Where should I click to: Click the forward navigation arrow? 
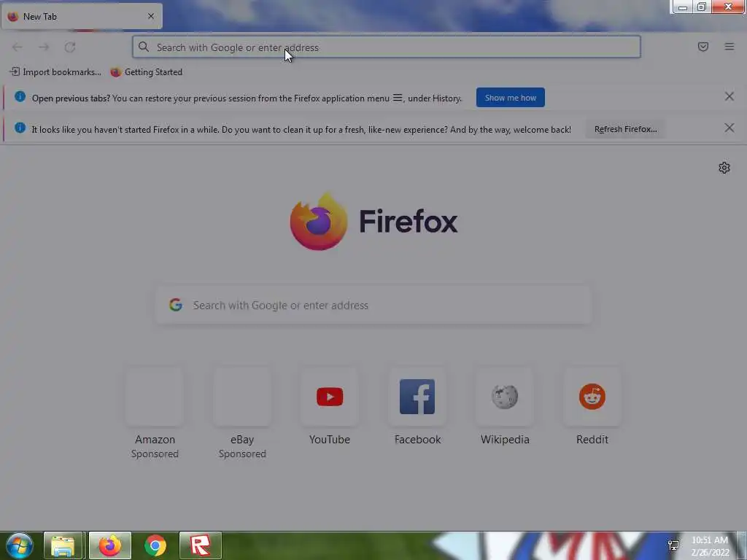(44, 47)
